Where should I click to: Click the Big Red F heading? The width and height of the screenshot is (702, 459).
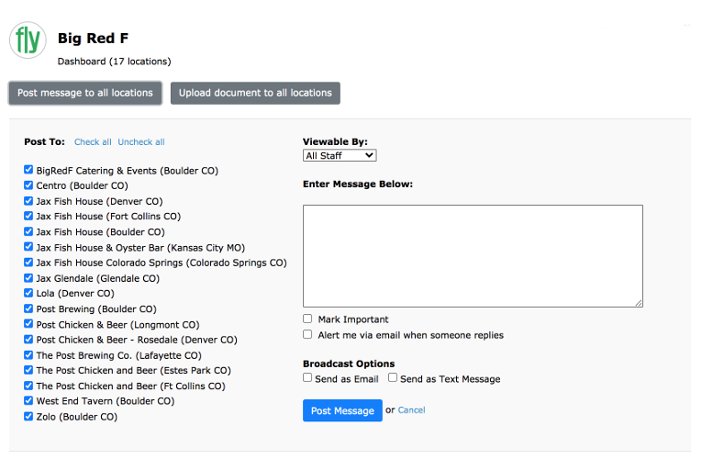click(x=93, y=39)
